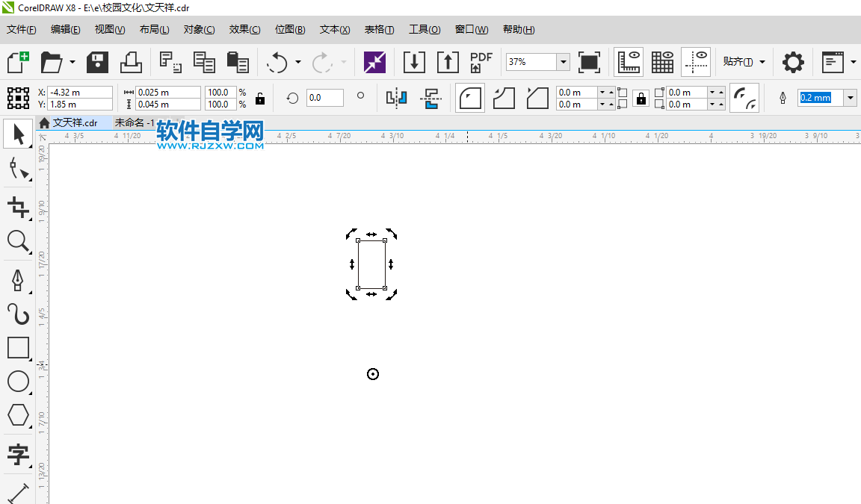Image resolution: width=861 pixels, height=504 pixels.
Task: Select the Ellipse tool
Action: (18, 382)
